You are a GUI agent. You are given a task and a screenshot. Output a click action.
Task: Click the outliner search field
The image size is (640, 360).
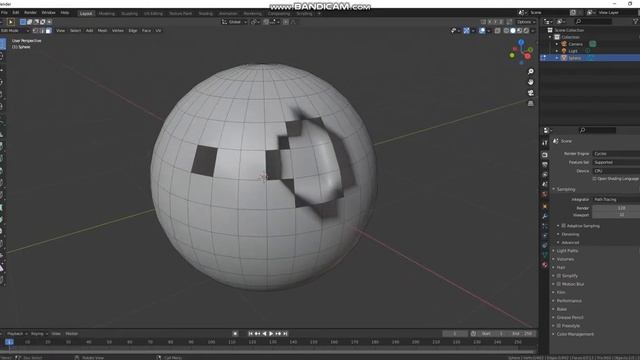pos(593,21)
